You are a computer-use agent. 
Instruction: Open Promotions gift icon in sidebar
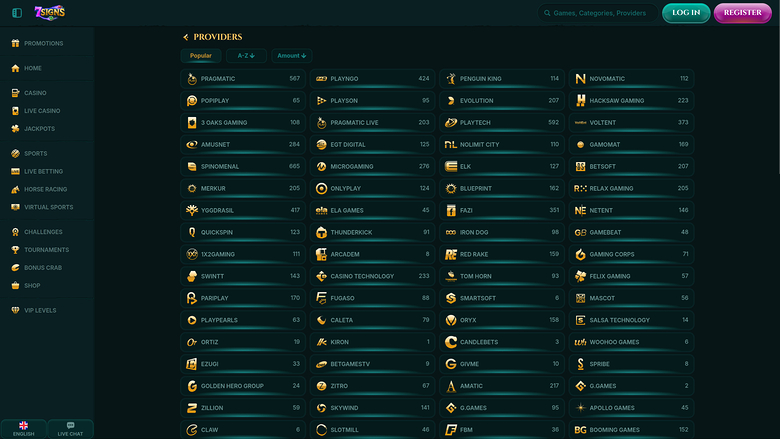click(x=15, y=44)
